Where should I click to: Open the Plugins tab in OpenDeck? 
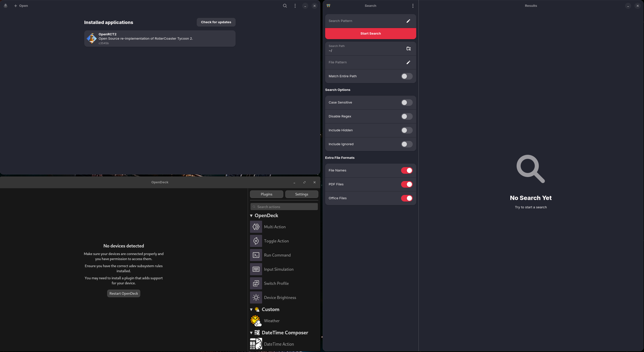pos(266,194)
